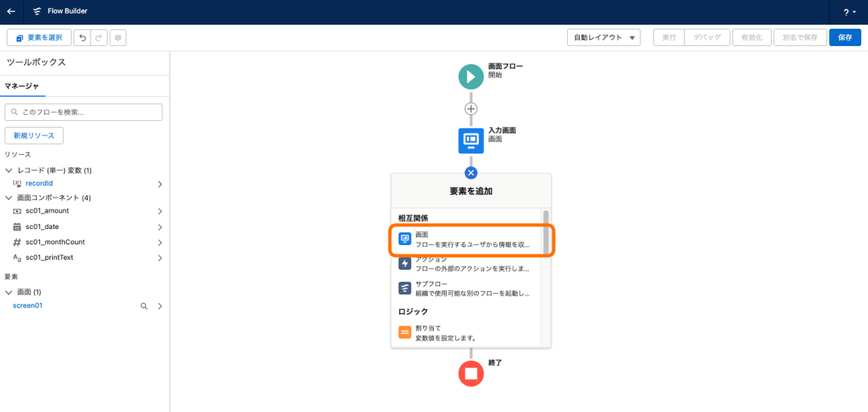This screenshot has width=868, height=412.
Task: Click the 新規リソース button
Action: pos(34,135)
